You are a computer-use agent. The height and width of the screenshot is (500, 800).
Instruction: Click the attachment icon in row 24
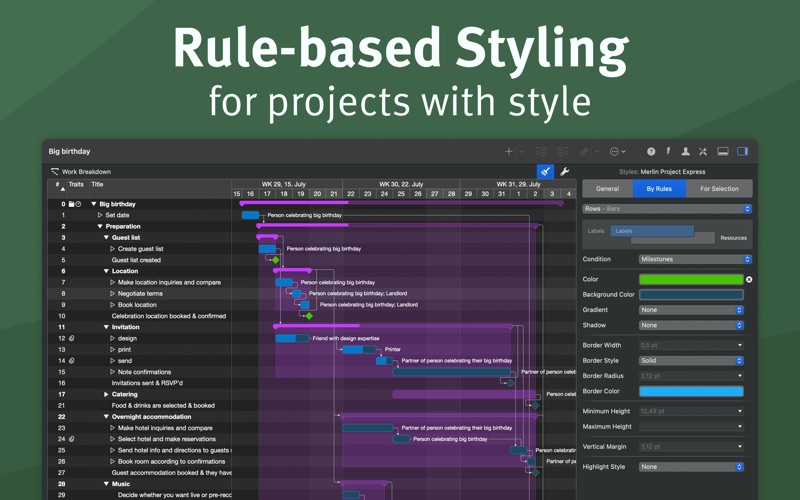(x=72, y=439)
